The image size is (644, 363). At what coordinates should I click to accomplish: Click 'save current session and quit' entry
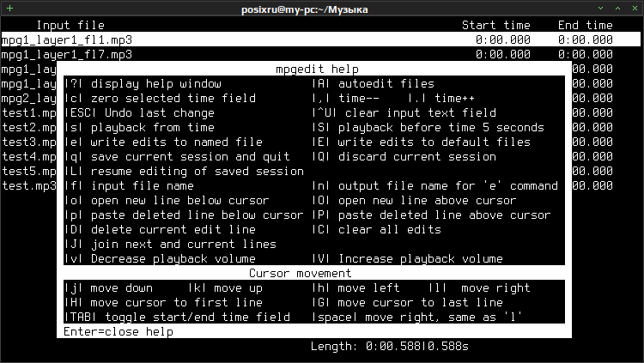177,156
